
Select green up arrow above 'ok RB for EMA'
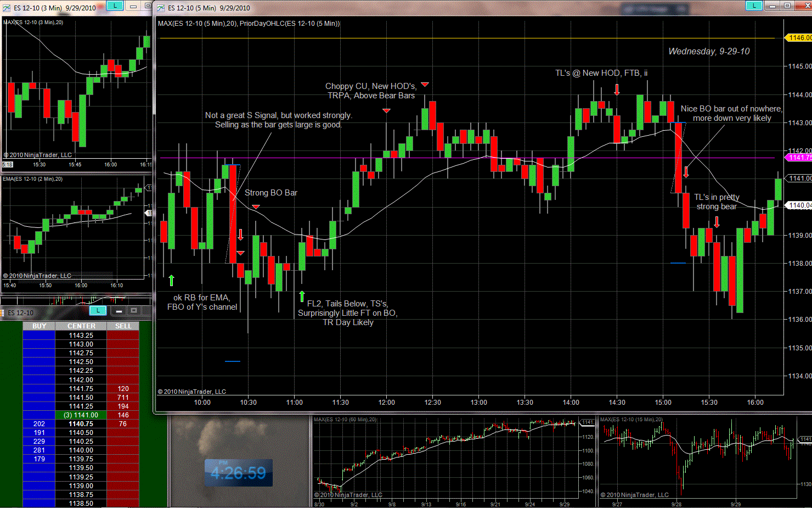[171, 281]
